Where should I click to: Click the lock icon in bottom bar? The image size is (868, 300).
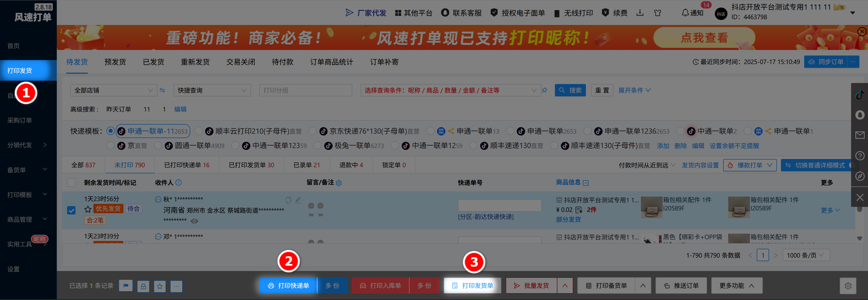143,286
